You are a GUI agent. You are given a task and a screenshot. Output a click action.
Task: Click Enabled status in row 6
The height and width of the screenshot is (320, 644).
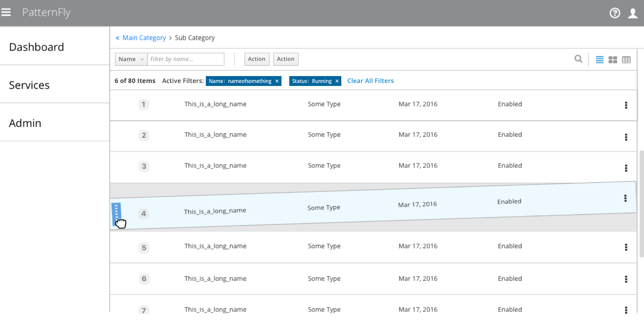coord(510,278)
